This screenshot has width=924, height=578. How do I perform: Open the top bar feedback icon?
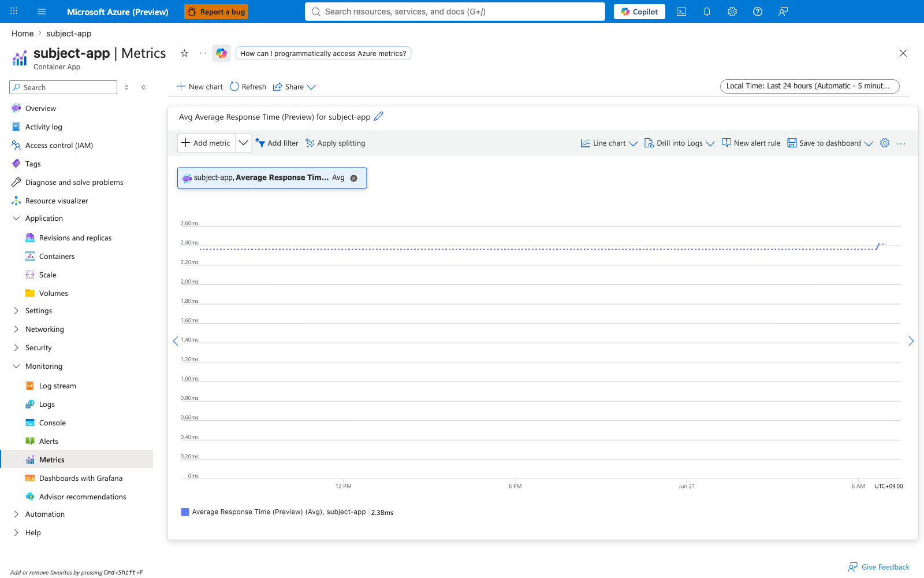pos(783,12)
